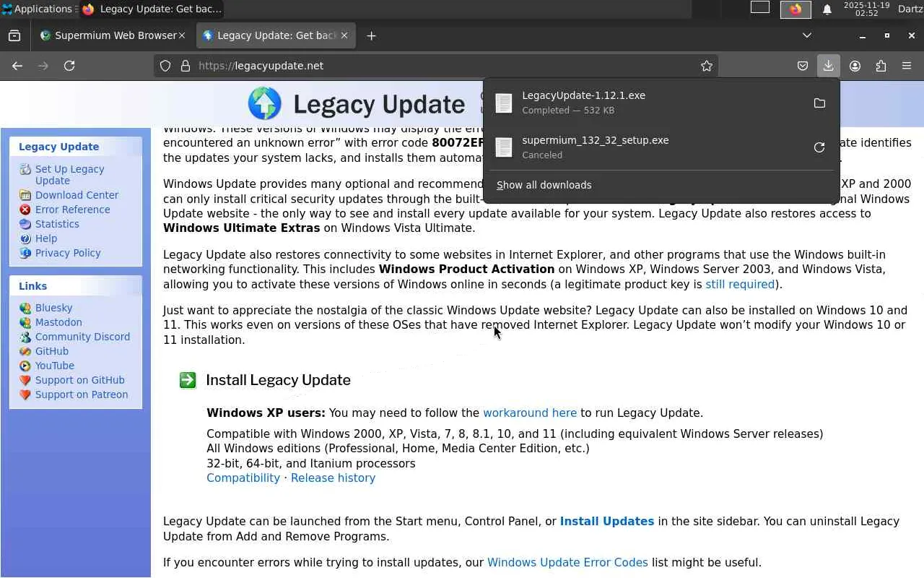Screen dimensions: 924x578
Task: Click canceled supermium_132_32_setup.exe entry
Action: coord(648,147)
